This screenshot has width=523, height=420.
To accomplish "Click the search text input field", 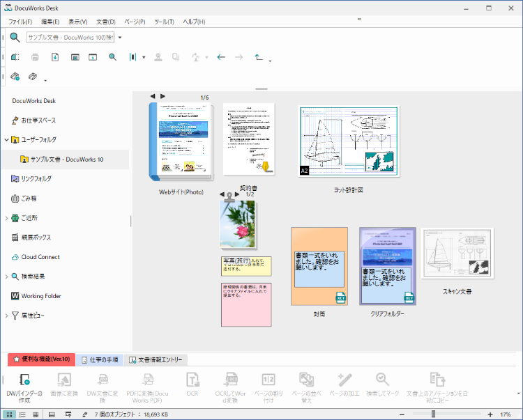I will pyautogui.click(x=70, y=38).
